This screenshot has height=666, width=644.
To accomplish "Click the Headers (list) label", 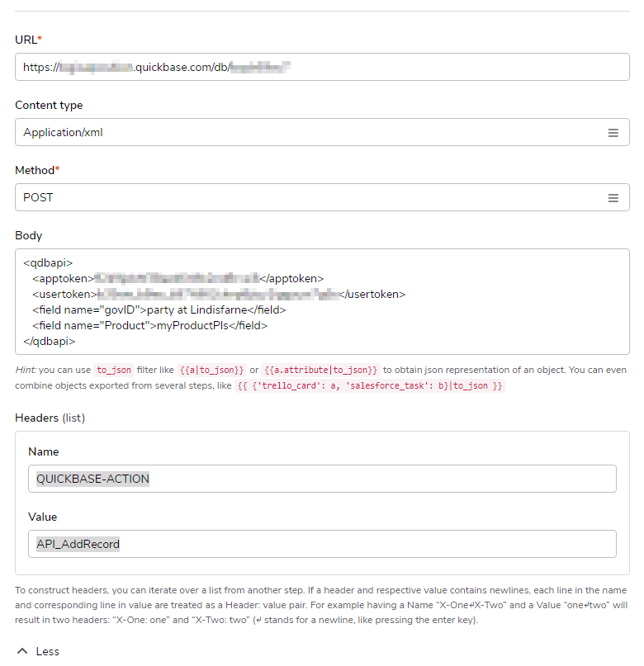I will [x=50, y=418].
